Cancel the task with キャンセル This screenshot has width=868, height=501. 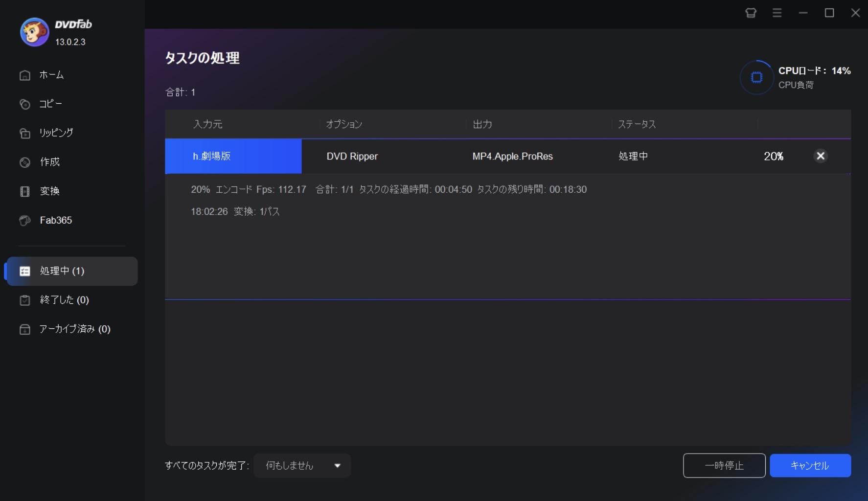click(810, 465)
